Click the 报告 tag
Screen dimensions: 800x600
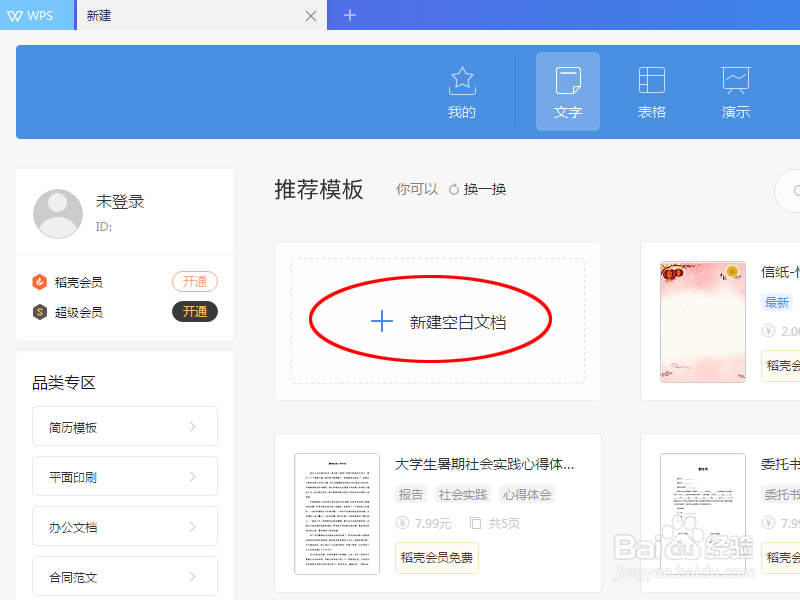(411, 494)
